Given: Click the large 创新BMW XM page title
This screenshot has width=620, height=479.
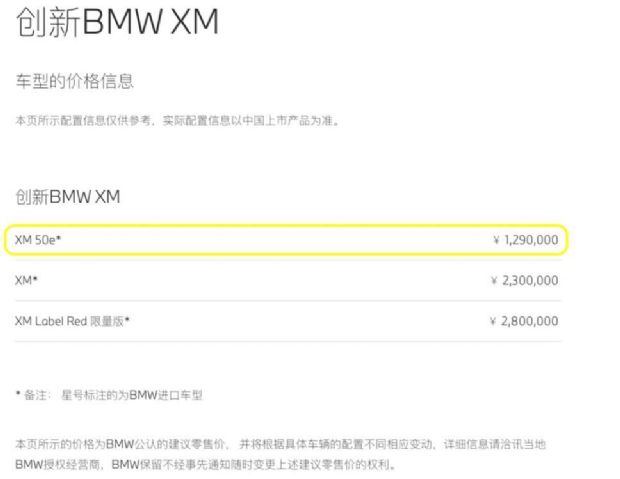Looking at the screenshot, I should pyautogui.click(x=117, y=22).
